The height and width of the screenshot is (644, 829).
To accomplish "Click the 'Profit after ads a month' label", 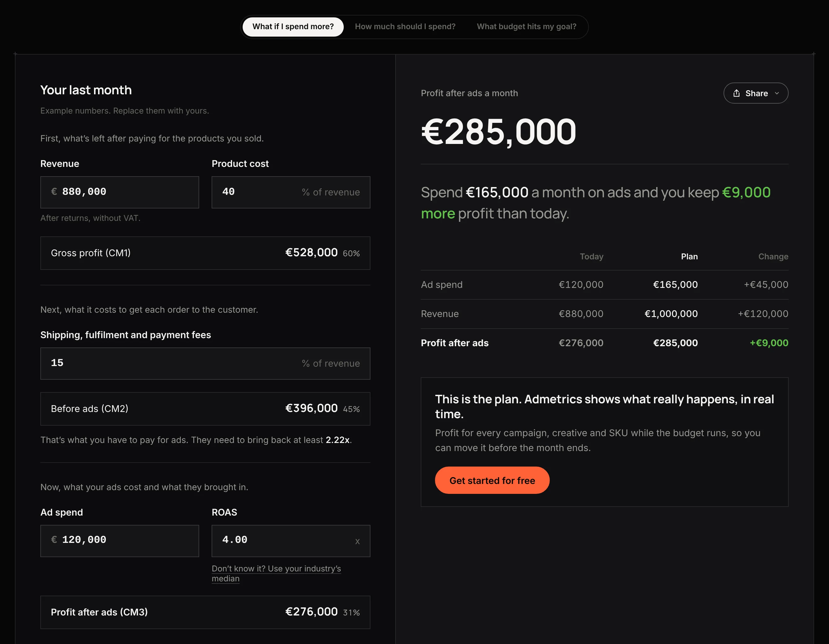I will click(x=469, y=93).
